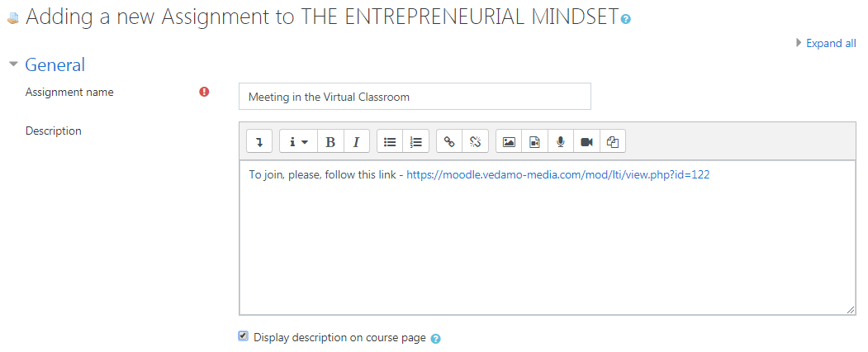868x352 pixels.
Task: Remove link with the unlink icon
Action: (x=476, y=141)
